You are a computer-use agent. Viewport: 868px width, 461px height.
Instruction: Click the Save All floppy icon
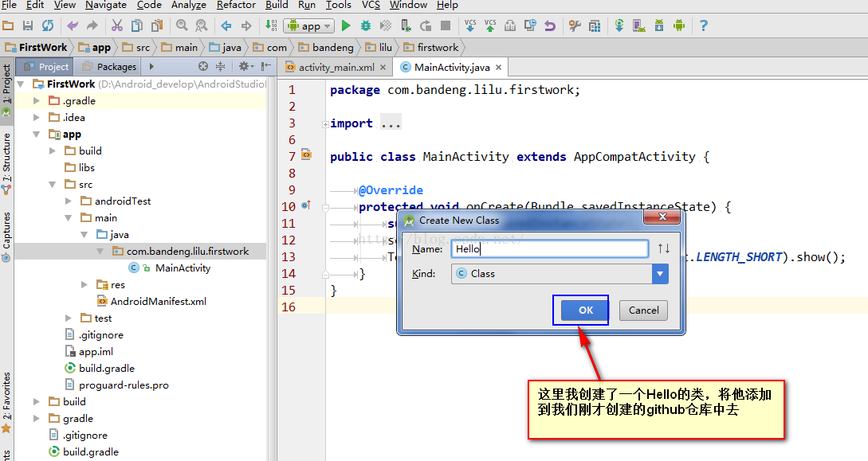point(28,25)
